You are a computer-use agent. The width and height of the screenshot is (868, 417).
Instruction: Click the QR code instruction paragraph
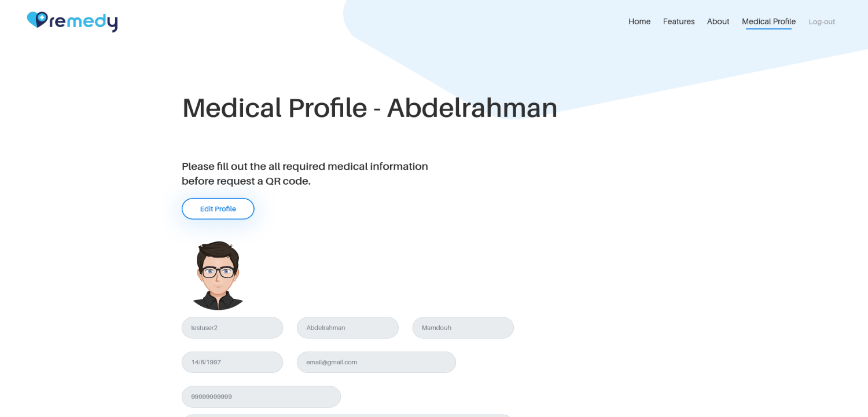305,174
